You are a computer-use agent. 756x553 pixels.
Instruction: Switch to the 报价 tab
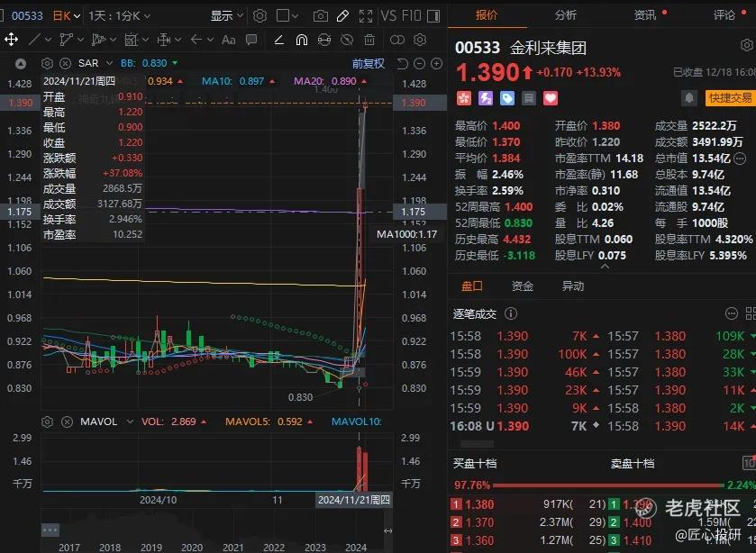(x=486, y=15)
